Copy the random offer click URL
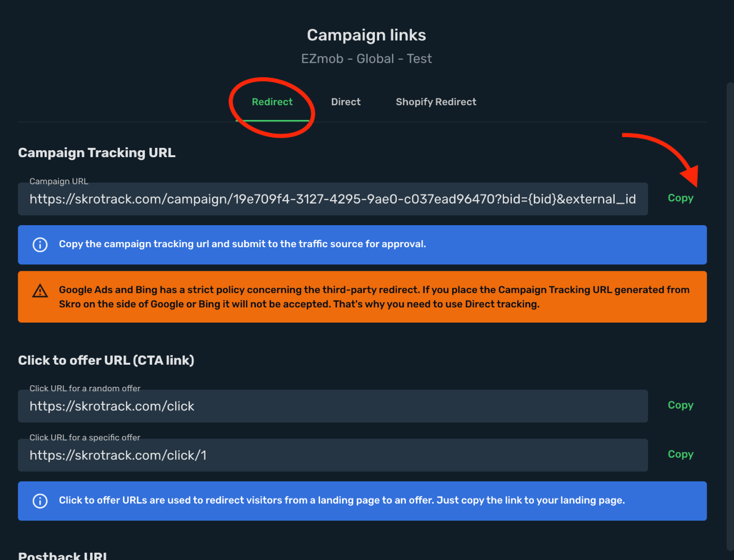Viewport: 734px width, 560px height. pos(681,405)
